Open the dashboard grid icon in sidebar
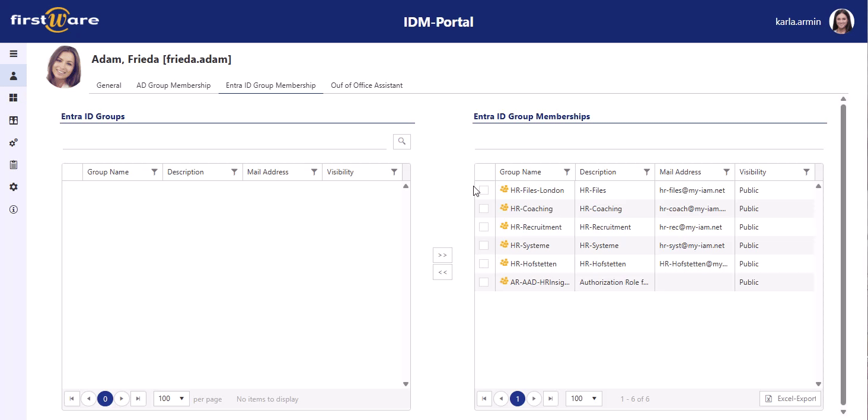 13,97
